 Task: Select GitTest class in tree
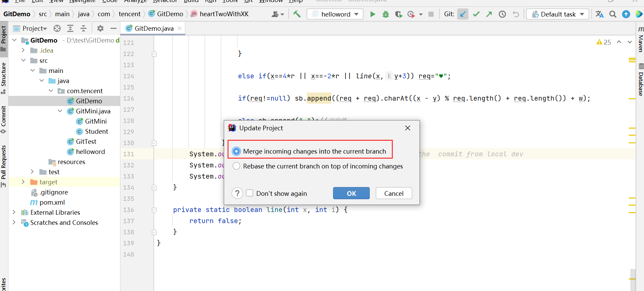tap(86, 141)
